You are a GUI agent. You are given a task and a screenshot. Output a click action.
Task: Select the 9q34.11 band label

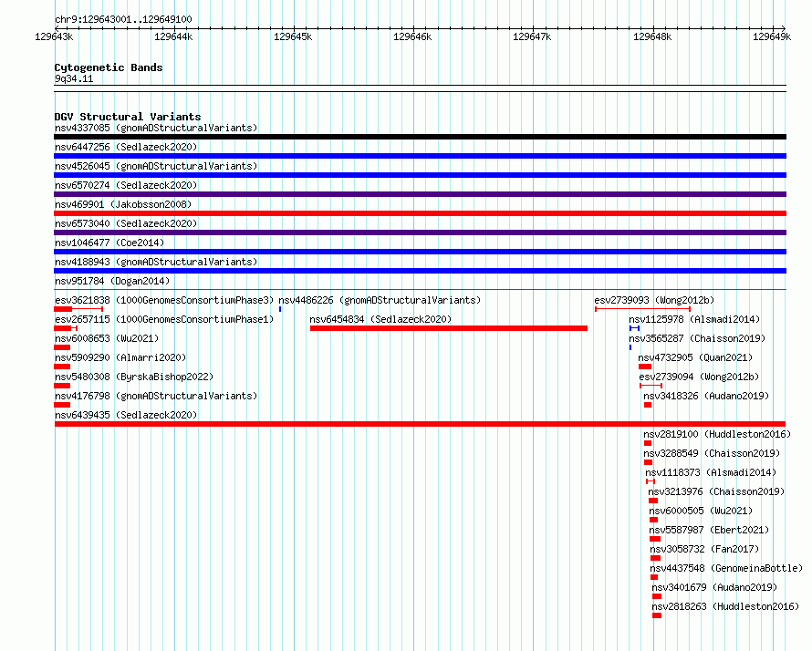pos(74,78)
